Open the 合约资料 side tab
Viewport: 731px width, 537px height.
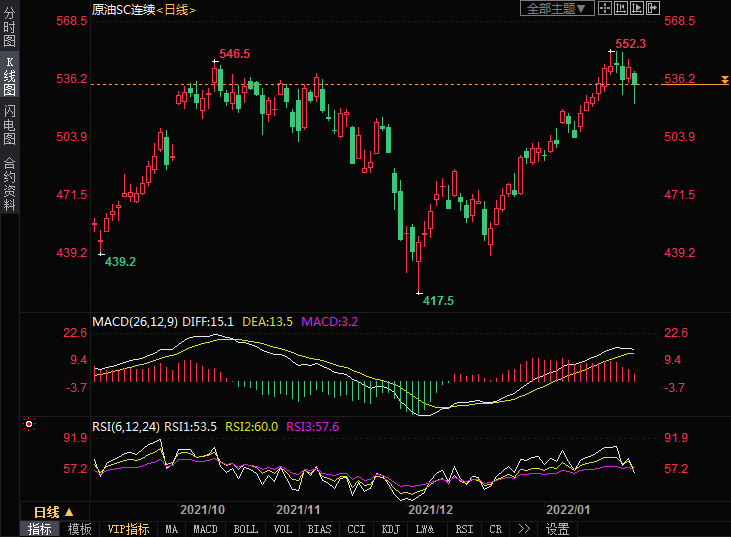coord(9,184)
